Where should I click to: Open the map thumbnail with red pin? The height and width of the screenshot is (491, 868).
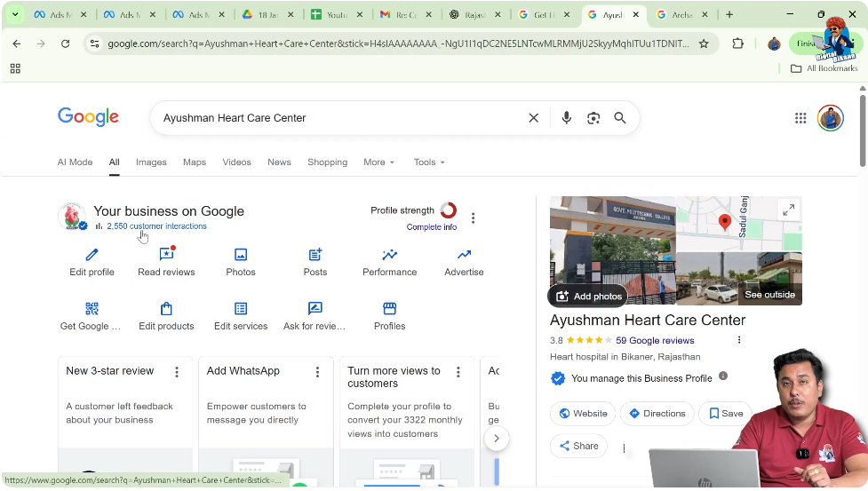pyautogui.click(x=739, y=224)
